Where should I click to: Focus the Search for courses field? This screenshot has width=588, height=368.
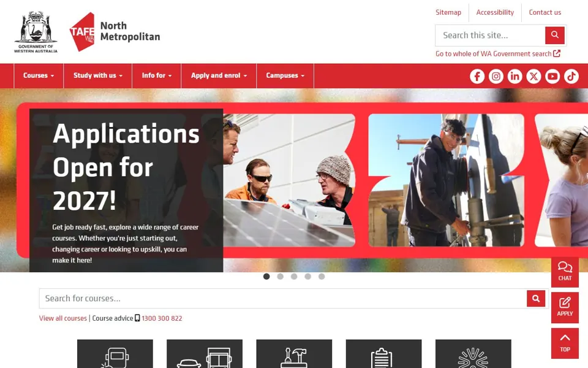coord(283,299)
